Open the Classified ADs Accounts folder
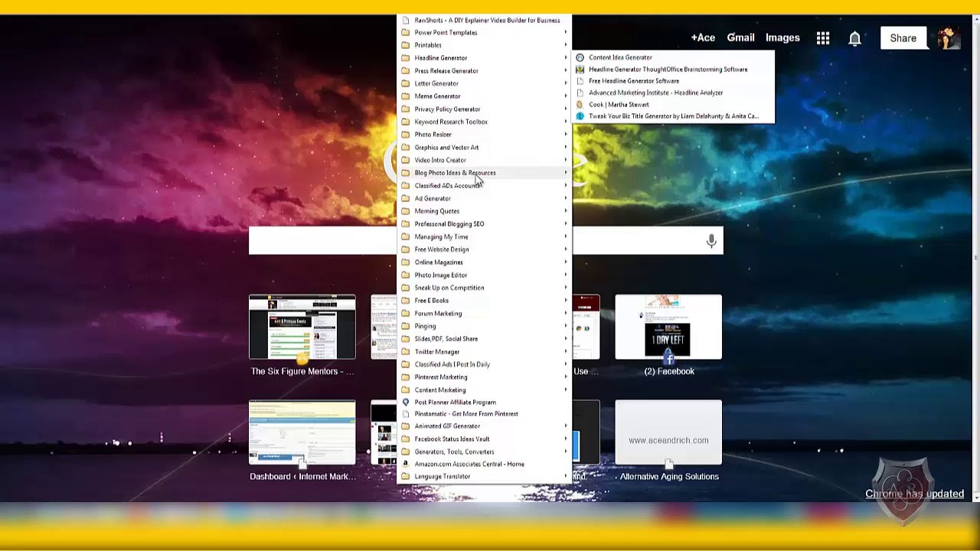The image size is (980, 551). pos(484,186)
